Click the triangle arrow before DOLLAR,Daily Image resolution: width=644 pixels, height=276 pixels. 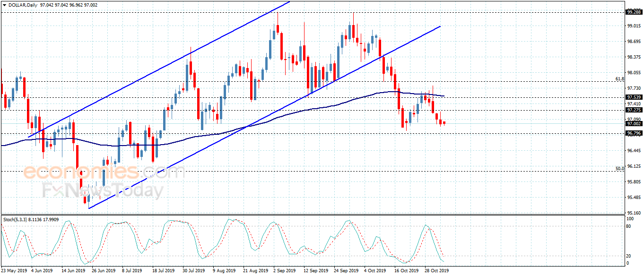tap(4, 4)
